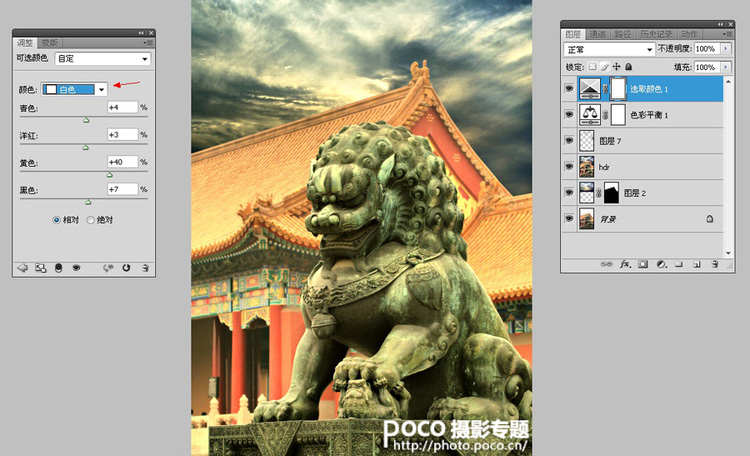Viewport: 750px width, 456px height.
Task: Click the link layers icon in Layers footer
Action: 606,264
